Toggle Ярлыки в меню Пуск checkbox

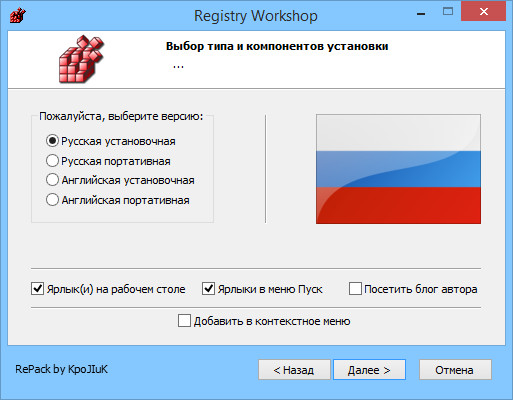(x=262, y=289)
